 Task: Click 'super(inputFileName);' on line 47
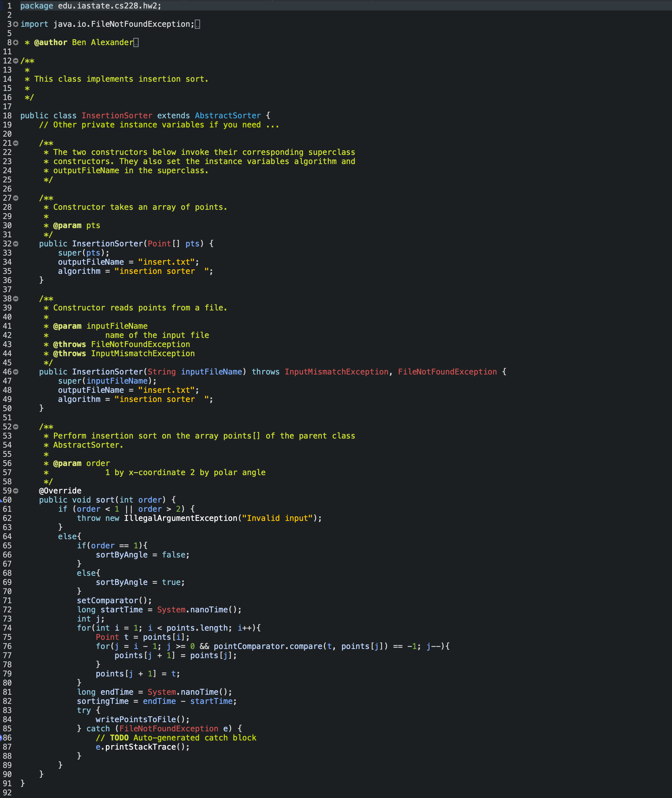coord(107,381)
